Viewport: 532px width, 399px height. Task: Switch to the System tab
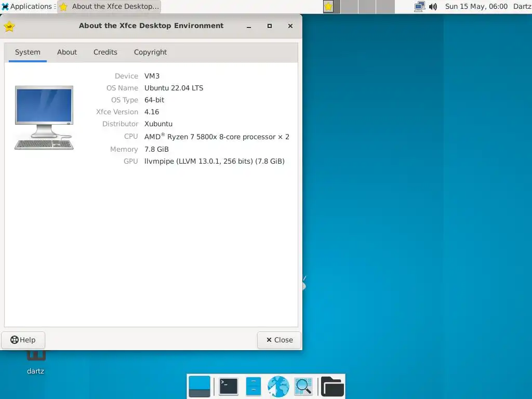pos(28,52)
